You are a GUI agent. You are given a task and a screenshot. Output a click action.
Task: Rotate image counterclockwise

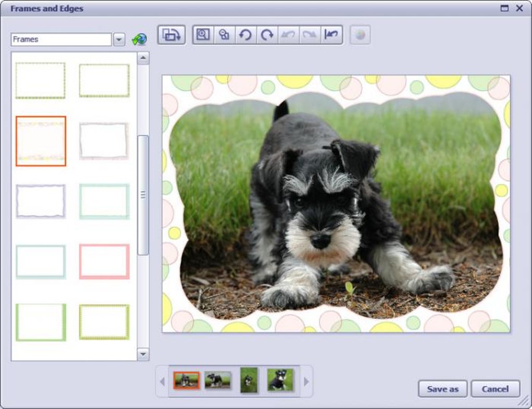(x=246, y=34)
